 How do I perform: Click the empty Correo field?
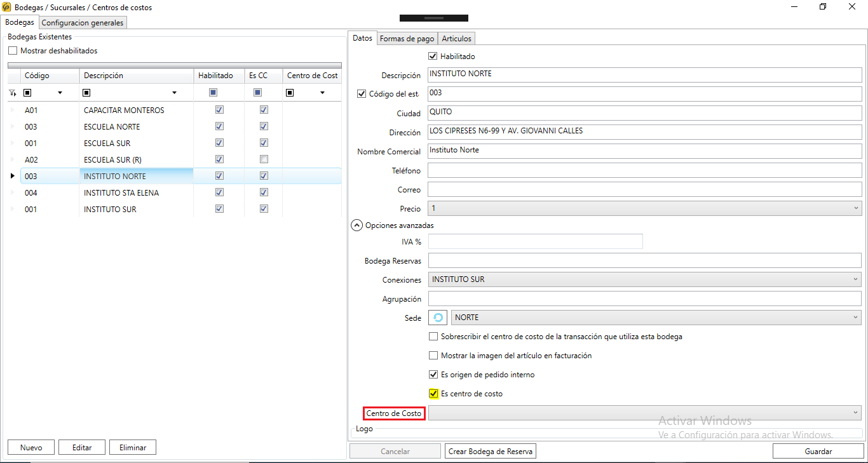coord(644,189)
